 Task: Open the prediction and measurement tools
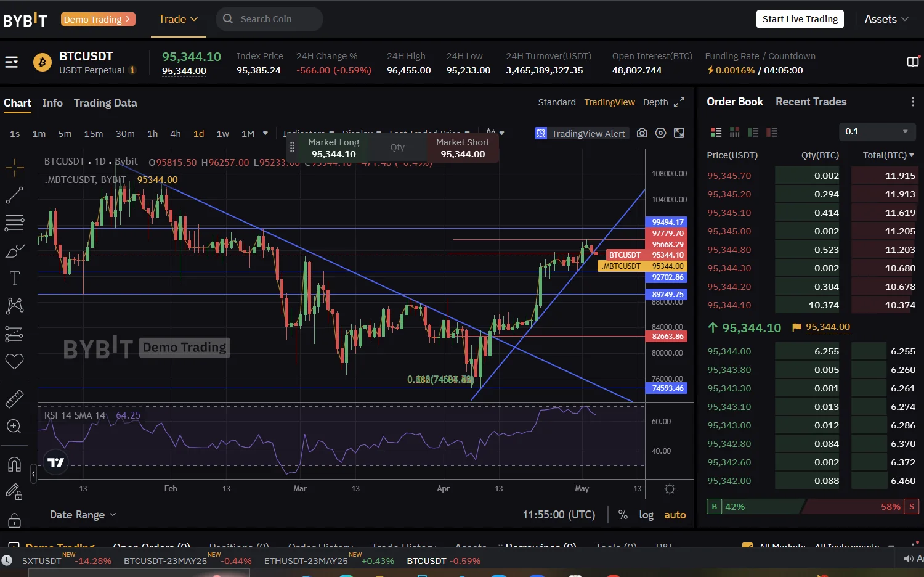pyautogui.click(x=15, y=334)
